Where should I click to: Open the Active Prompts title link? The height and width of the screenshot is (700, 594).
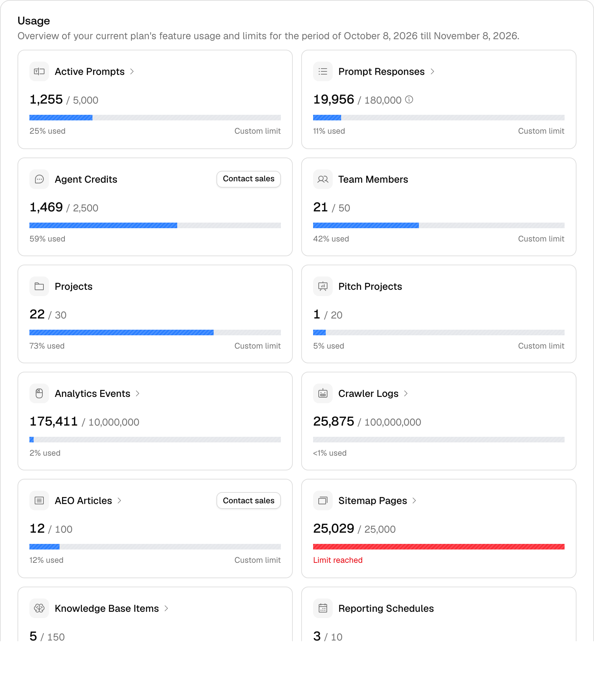[x=90, y=71]
